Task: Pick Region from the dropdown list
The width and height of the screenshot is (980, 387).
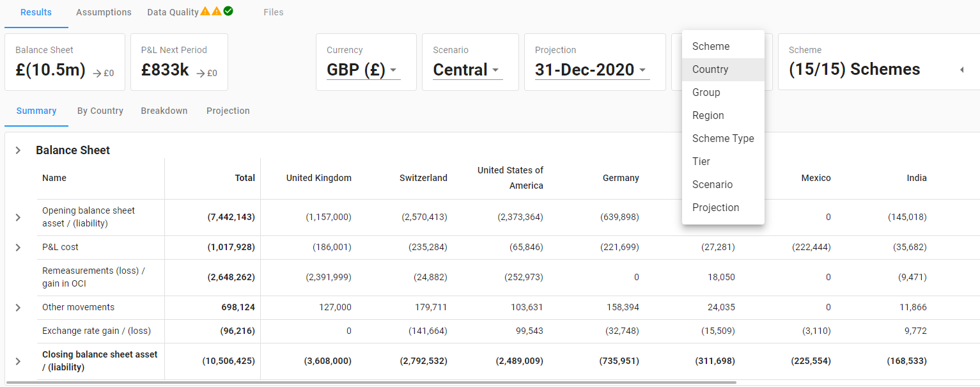Action: pyautogui.click(x=708, y=116)
